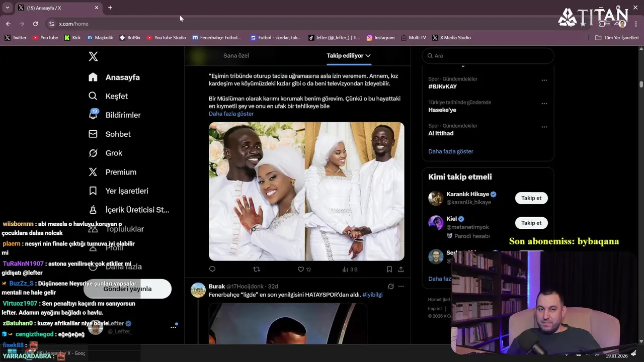Follow Kiel with Takip et
The width and height of the screenshot is (644, 362).
pos(531,223)
